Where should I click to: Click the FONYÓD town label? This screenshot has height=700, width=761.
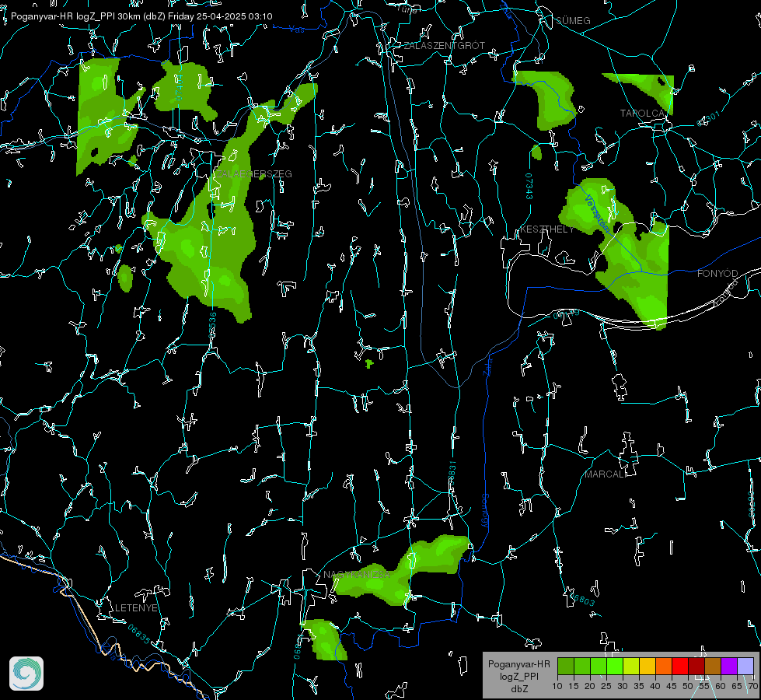click(x=717, y=274)
